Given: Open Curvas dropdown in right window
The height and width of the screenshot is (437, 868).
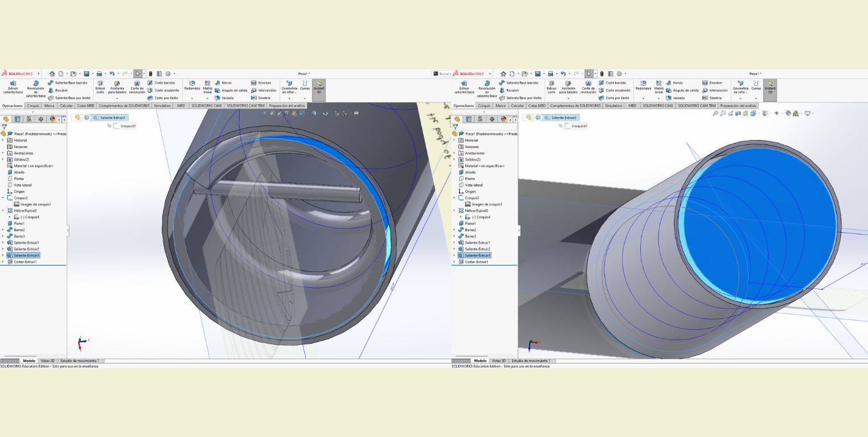Looking at the screenshot, I should point(756,98).
